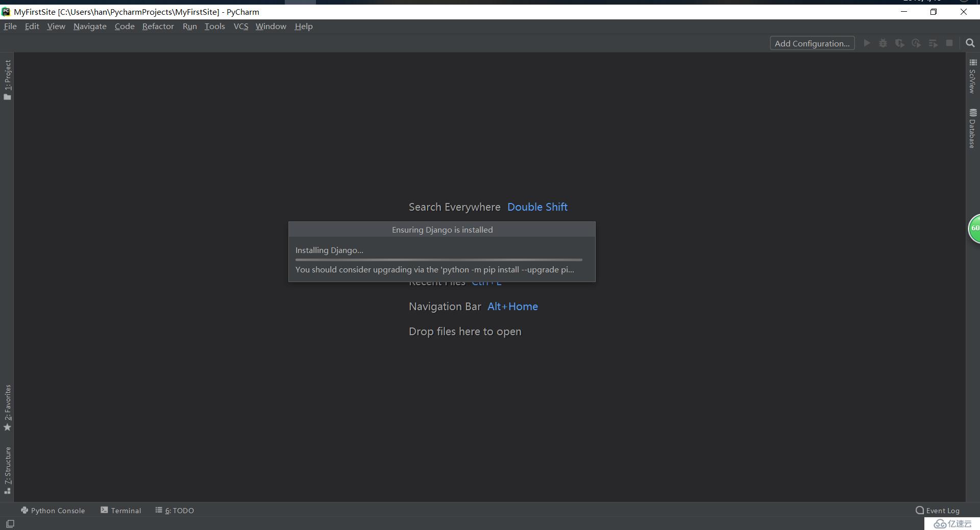Image resolution: width=980 pixels, height=530 pixels.
Task: Click the PyCharm logo in title bar
Action: click(6, 12)
